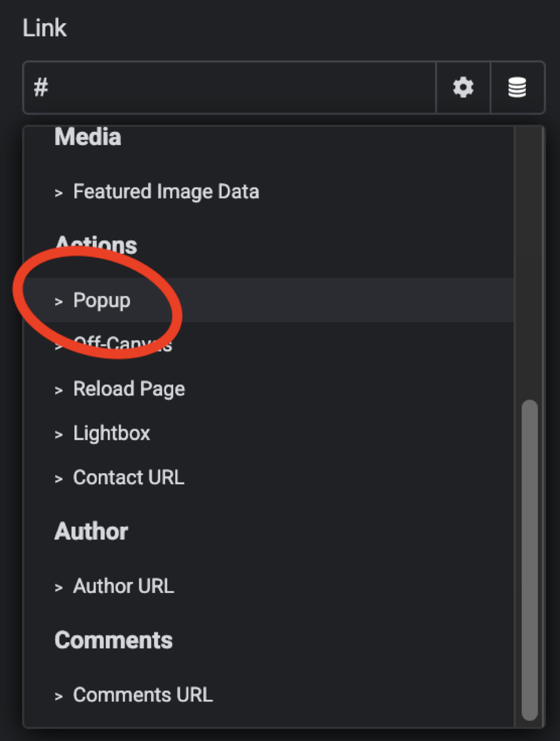The image size is (560, 741).
Task: Expand the arrow next to Reload Page
Action: [x=59, y=390]
